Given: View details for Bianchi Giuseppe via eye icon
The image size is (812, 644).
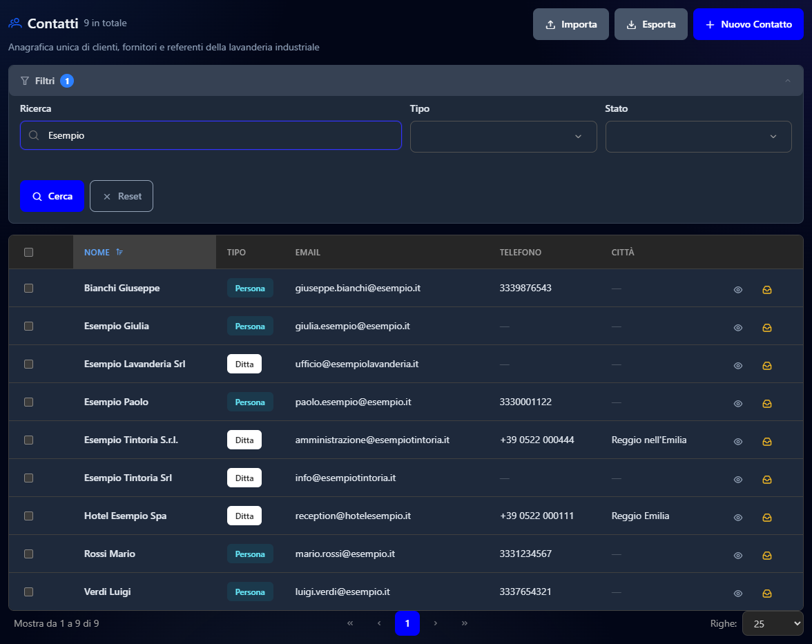Looking at the screenshot, I should point(738,290).
